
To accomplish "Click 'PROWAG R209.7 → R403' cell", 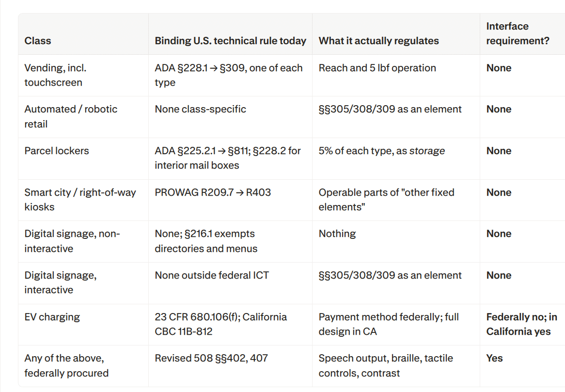I will [213, 192].
